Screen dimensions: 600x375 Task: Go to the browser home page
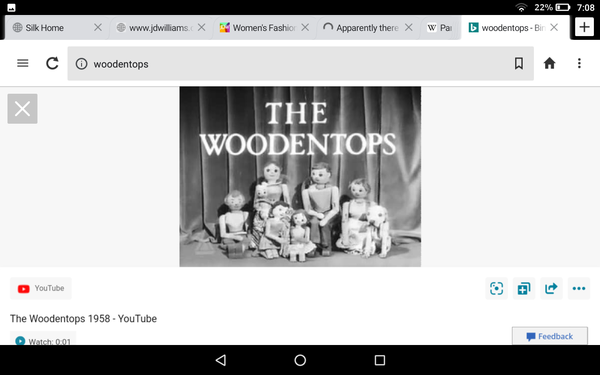(549, 63)
